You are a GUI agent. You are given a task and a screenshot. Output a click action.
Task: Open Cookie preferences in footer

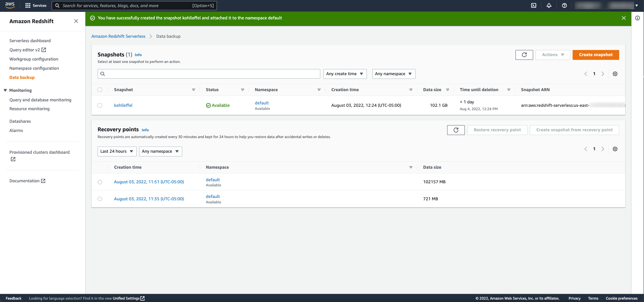pos(622,298)
